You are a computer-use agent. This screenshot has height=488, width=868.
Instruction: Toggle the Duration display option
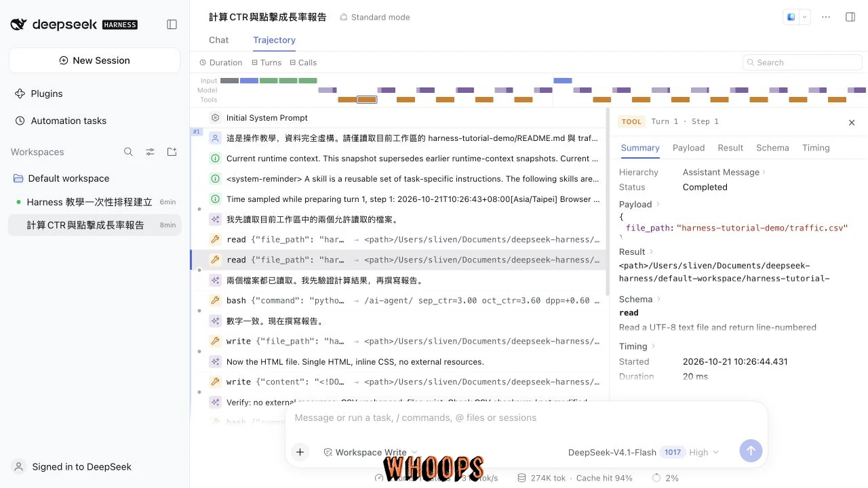220,62
